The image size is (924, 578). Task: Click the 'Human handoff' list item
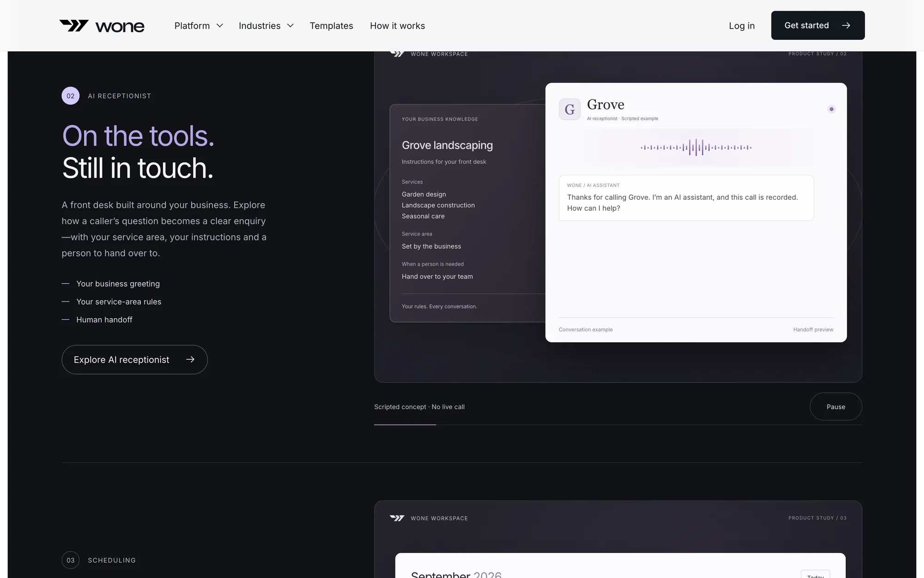pyautogui.click(x=104, y=320)
